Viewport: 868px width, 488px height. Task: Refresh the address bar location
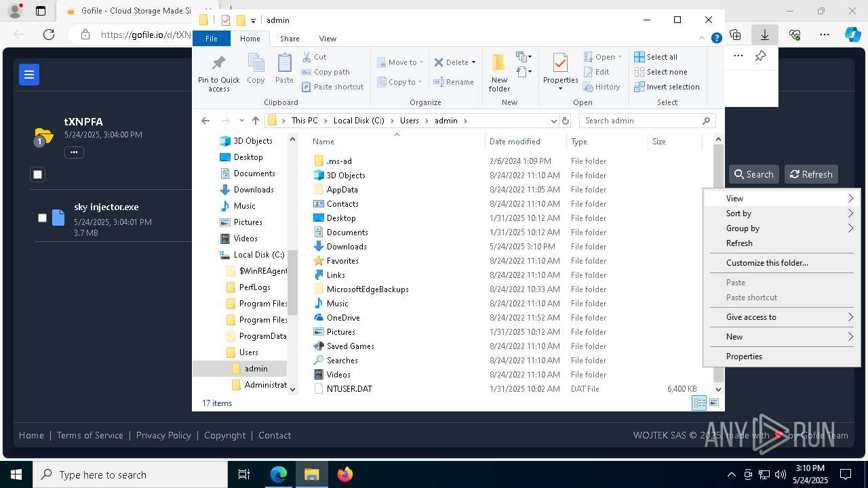(x=565, y=121)
